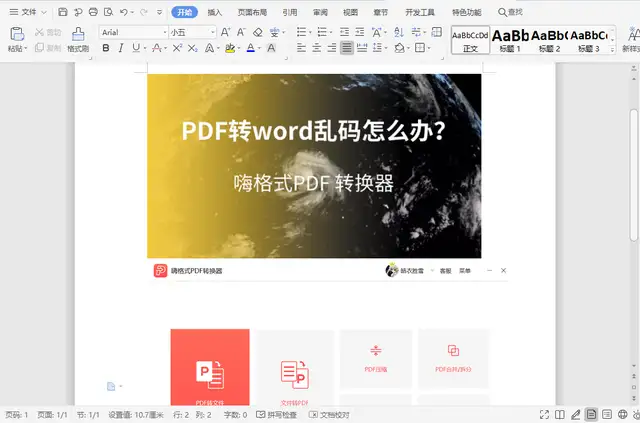This screenshot has height=423, width=640.
Task: Click the writing mode pen icon in status bar
Action: click(x=576, y=414)
